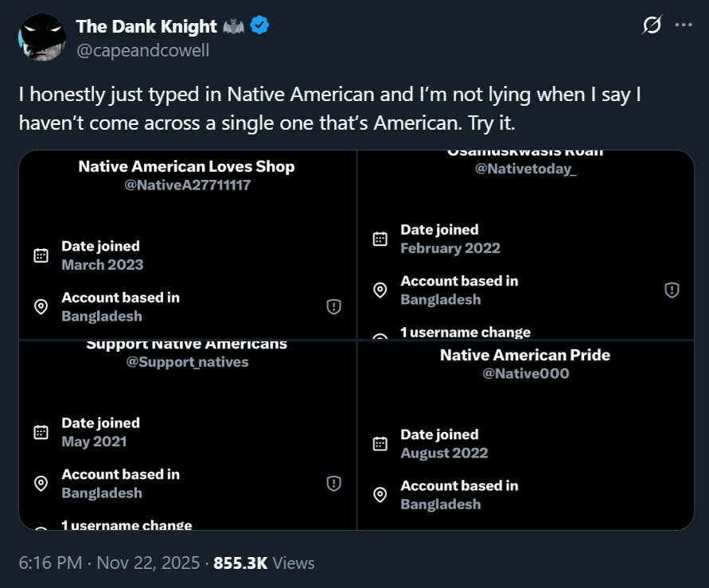
Task: Click the 6:16 PM Nov 22, 2025 timestamp
Action: 108,563
